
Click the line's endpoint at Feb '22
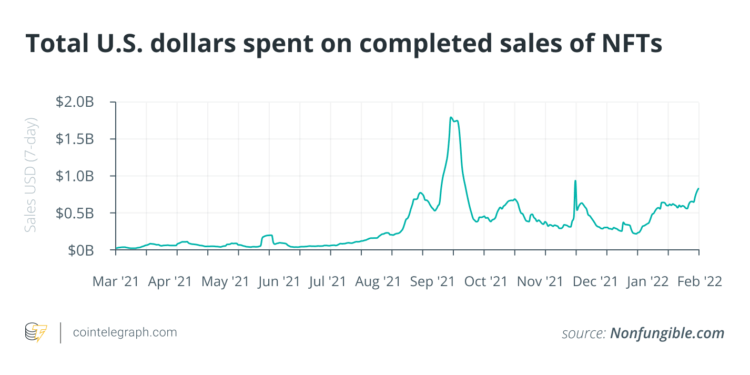pyautogui.click(x=698, y=188)
